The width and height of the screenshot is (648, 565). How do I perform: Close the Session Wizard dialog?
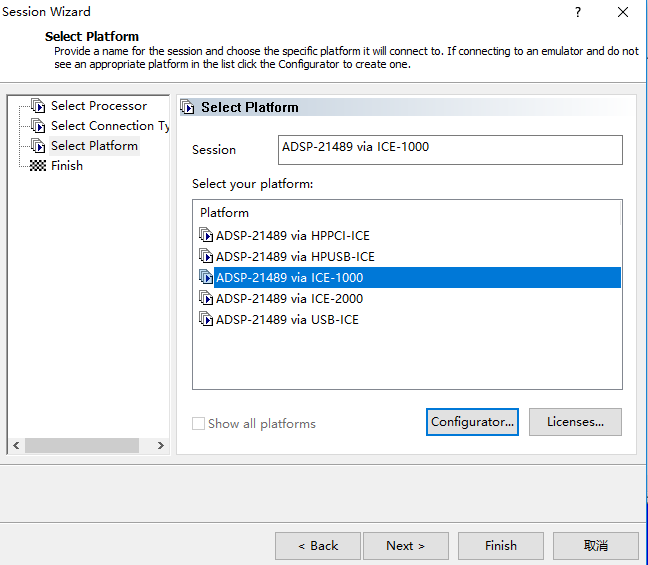click(x=623, y=12)
